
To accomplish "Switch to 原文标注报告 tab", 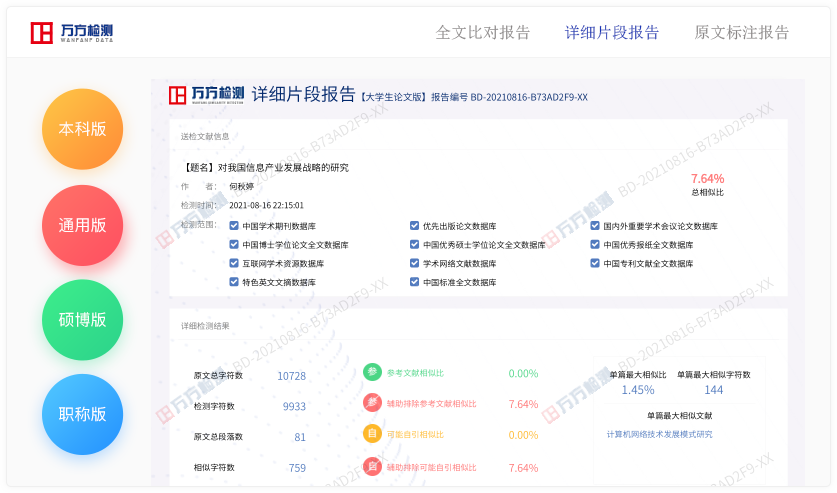I will (742, 32).
